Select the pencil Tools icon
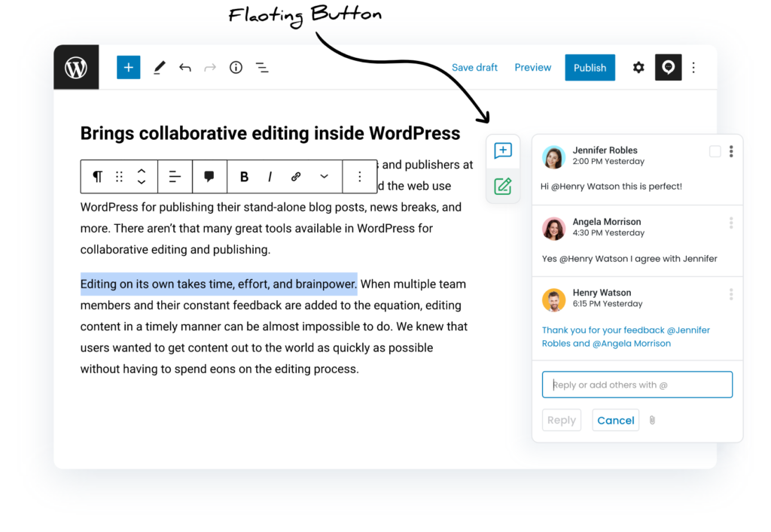This screenshot has height=532, width=771. 160,67
